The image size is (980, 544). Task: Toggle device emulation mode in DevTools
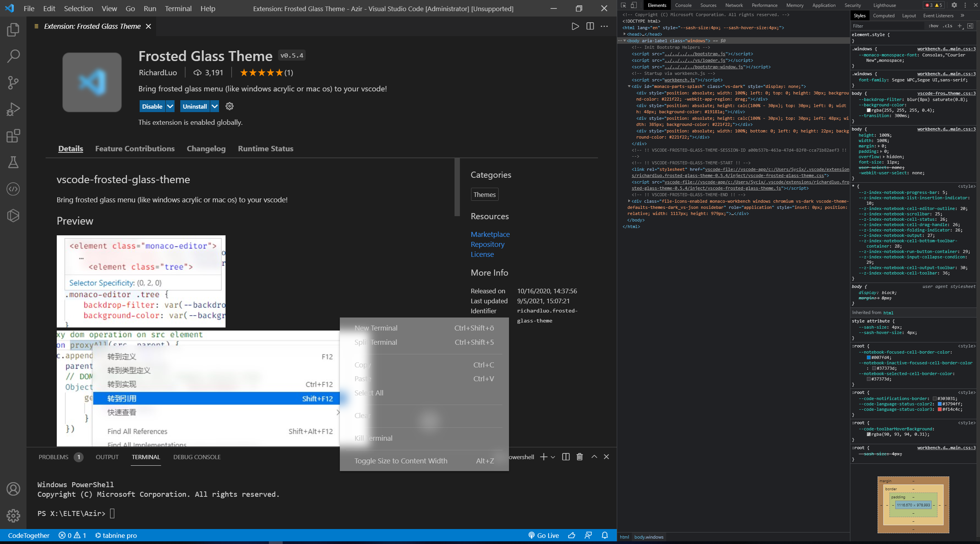(634, 5)
